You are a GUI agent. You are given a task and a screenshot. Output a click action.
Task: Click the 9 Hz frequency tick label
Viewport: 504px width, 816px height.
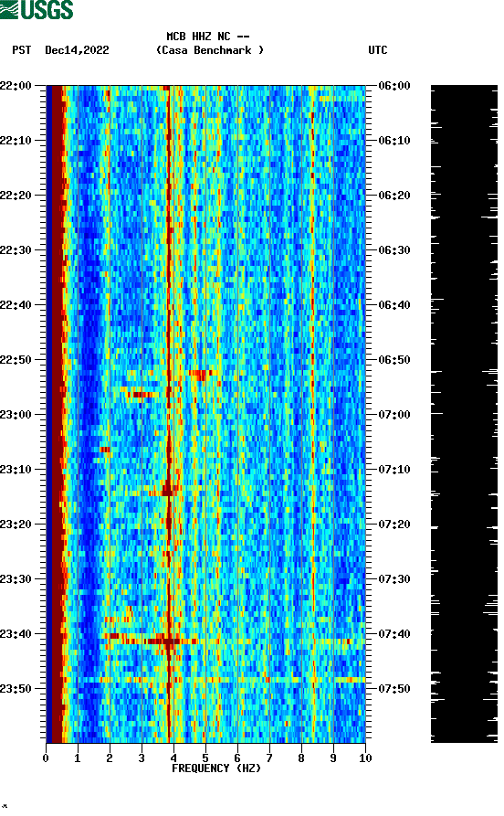coord(333,758)
